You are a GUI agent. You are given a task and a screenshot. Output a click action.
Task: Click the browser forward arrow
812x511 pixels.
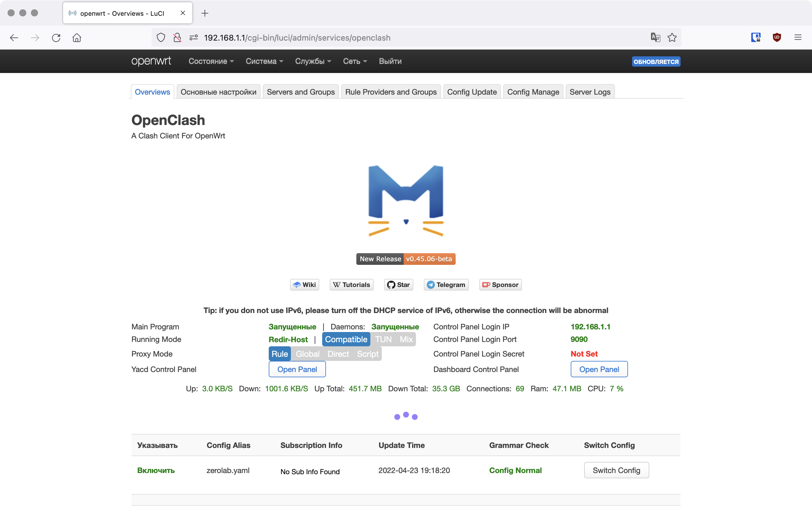35,38
